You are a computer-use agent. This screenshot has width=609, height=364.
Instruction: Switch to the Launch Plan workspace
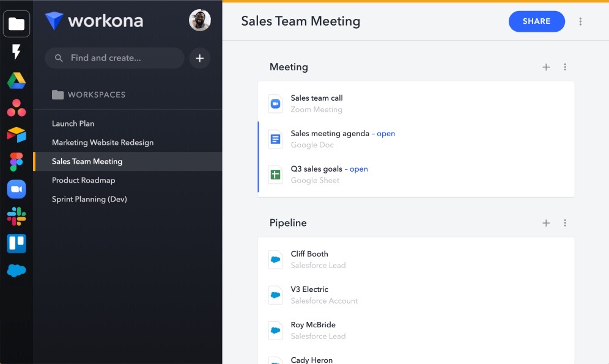(73, 123)
